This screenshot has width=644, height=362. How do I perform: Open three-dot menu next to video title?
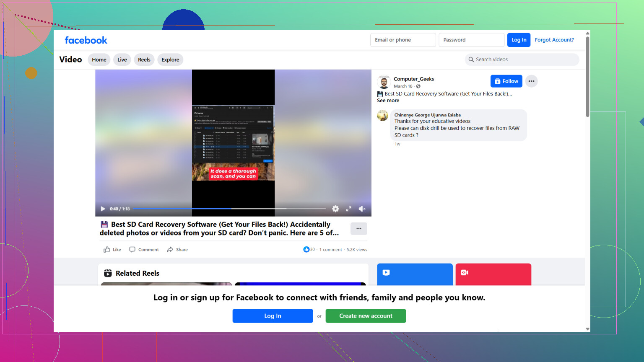click(359, 229)
